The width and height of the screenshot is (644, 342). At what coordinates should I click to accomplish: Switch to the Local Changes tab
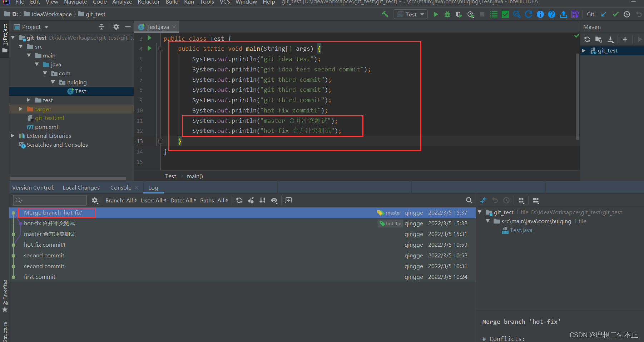tap(81, 188)
